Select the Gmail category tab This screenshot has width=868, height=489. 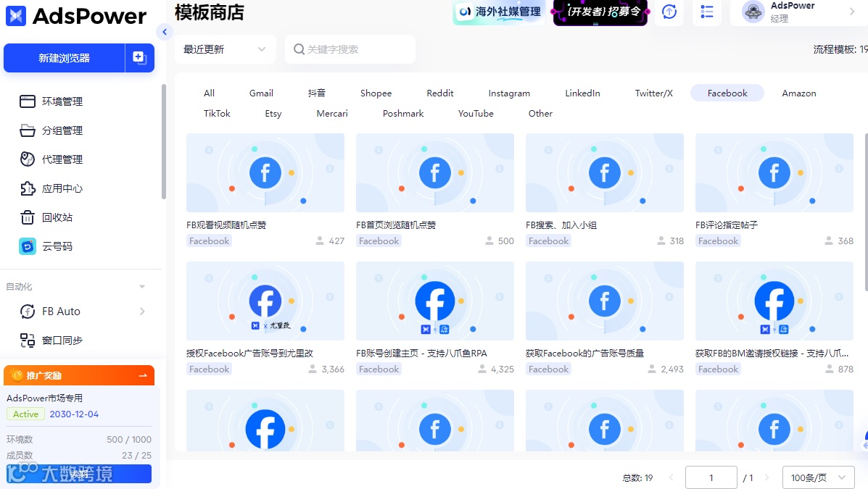tap(261, 93)
